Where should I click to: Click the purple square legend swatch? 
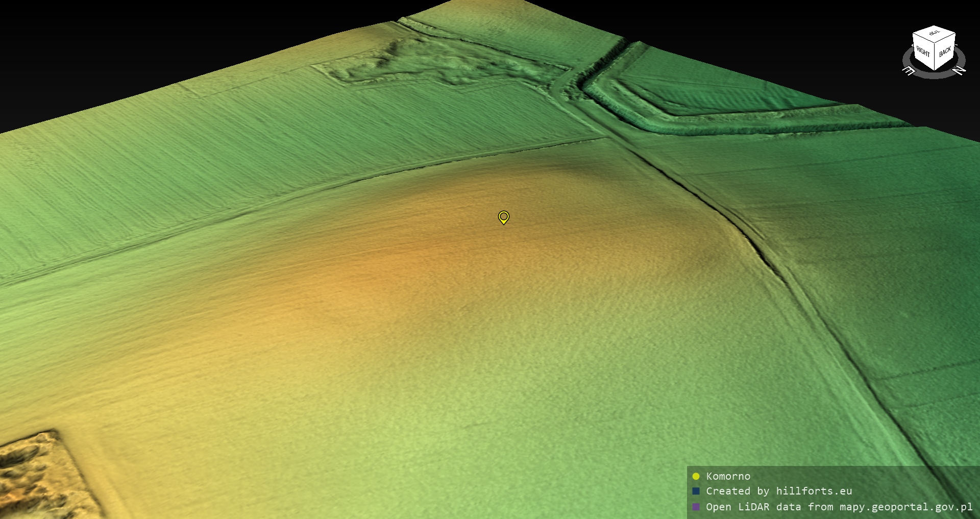(x=696, y=507)
